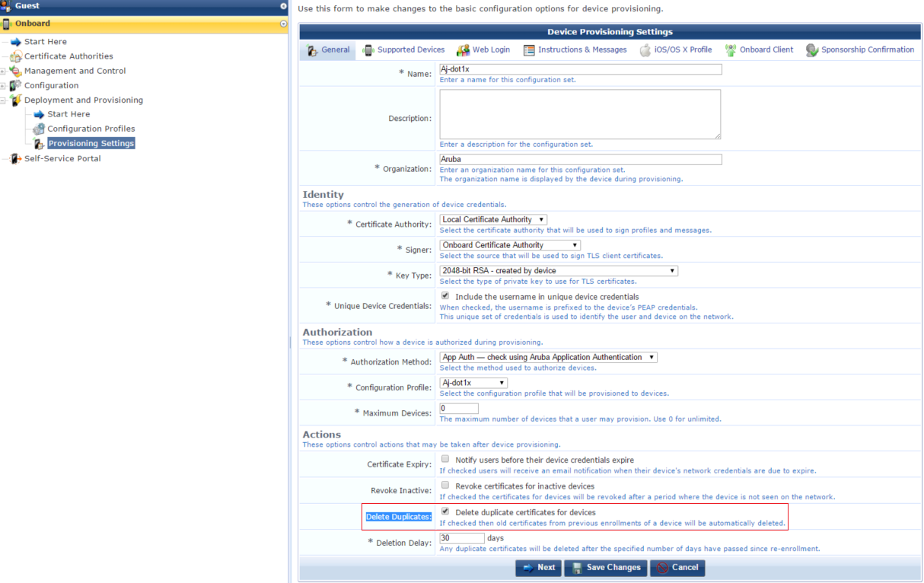Uncheck Include the username in unique device credentials
Viewport: 924px width, 583px height.
[x=445, y=296]
